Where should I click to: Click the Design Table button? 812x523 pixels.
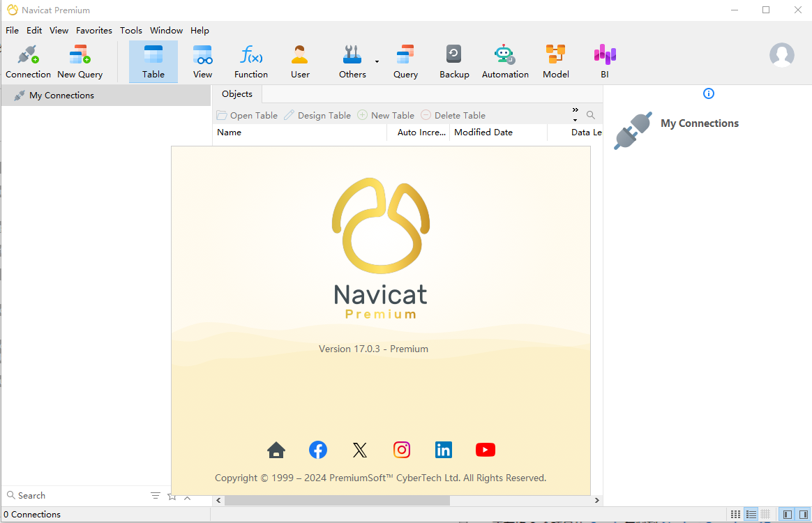(317, 116)
